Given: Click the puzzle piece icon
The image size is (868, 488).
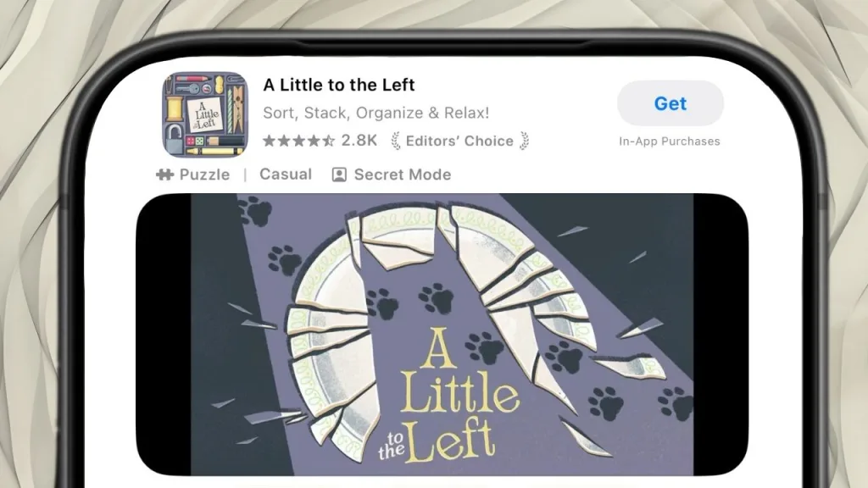Looking at the screenshot, I should [164, 175].
